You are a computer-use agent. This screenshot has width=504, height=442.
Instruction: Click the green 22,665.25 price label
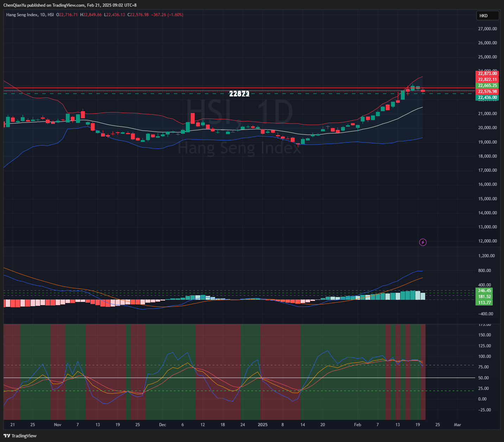(487, 86)
